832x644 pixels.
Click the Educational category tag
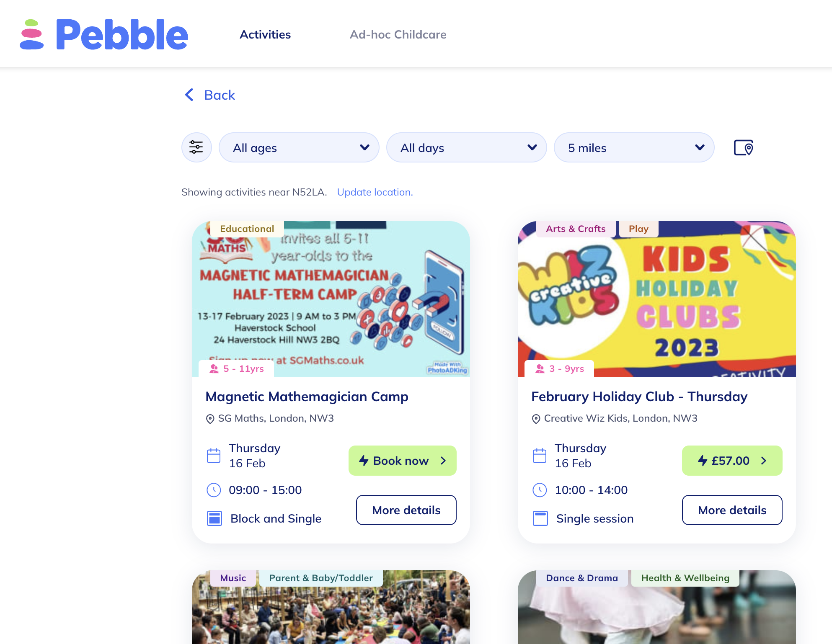click(247, 229)
